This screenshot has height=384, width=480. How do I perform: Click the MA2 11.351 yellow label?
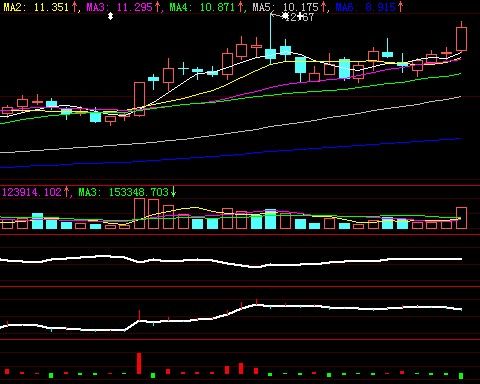(37, 7)
